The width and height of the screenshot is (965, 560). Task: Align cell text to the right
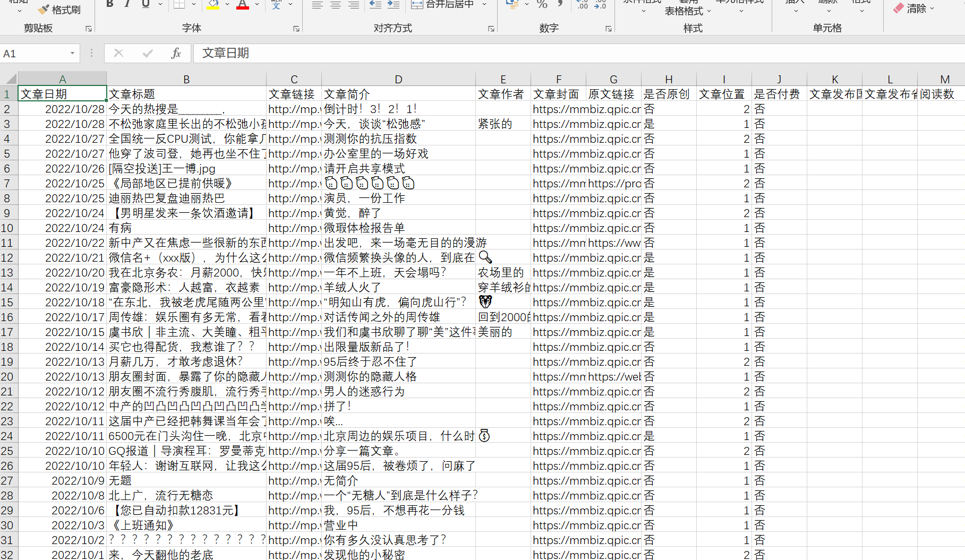tap(353, 4)
